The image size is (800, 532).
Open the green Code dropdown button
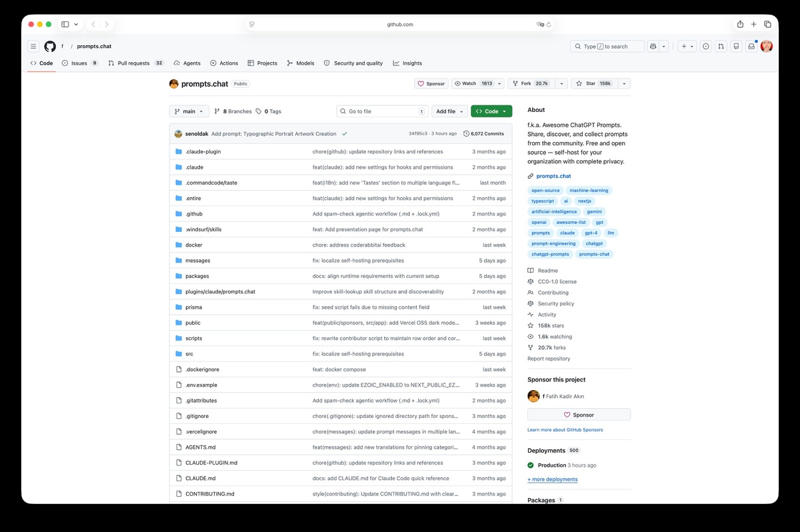click(491, 111)
